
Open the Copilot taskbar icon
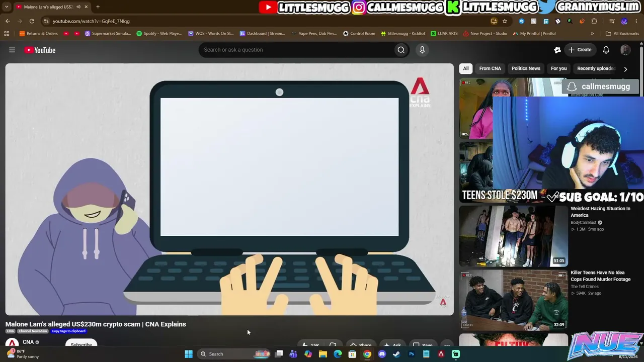pyautogui.click(x=308, y=354)
